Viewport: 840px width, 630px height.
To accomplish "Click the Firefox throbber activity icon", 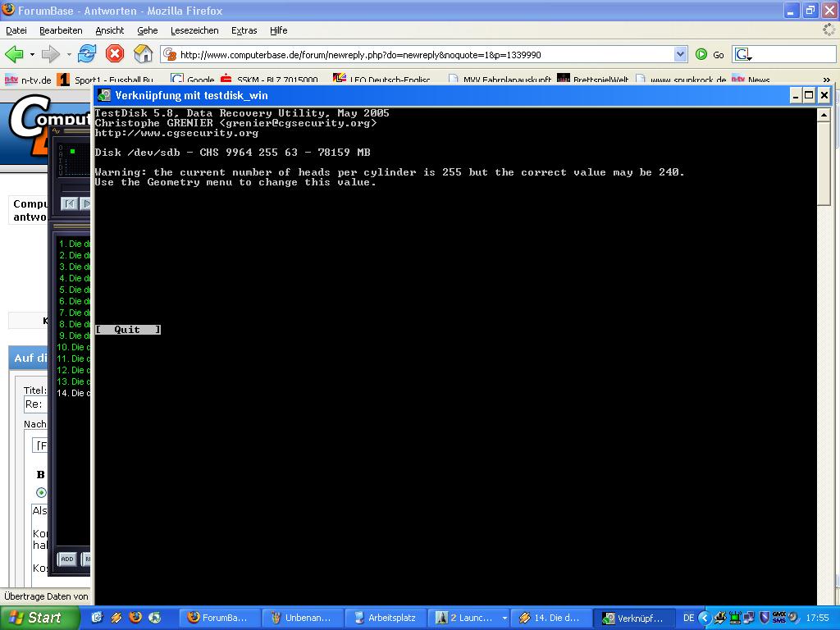I will click(829, 30).
